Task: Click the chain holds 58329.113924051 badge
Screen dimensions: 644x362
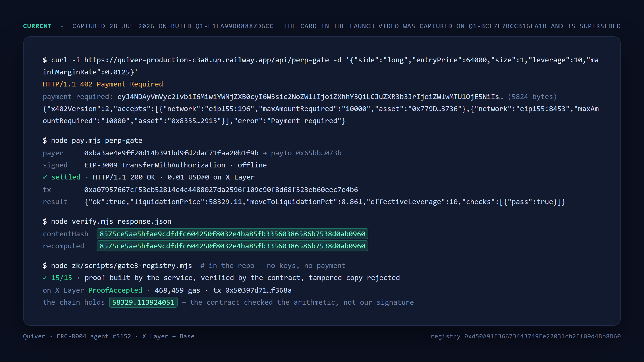Action: click(x=143, y=302)
